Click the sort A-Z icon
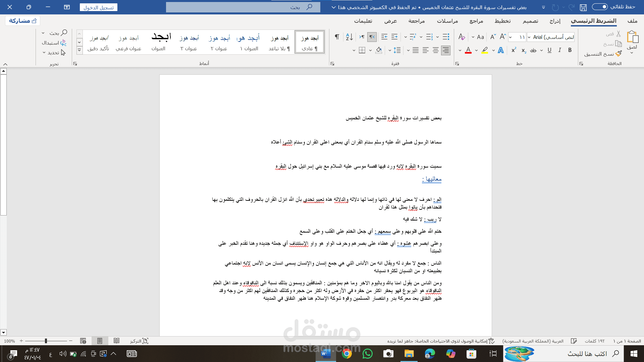 pyautogui.click(x=349, y=37)
